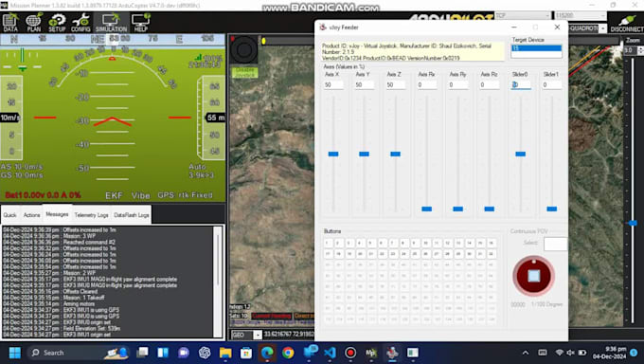
Task: Toggle vJoy button 5
Action: tap(371, 243)
